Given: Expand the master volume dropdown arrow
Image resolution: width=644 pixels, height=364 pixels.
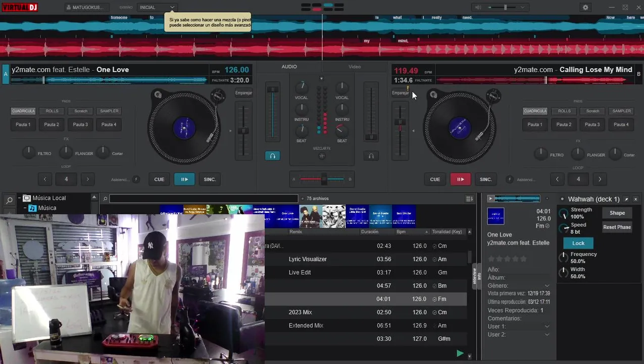Looking at the screenshot, I should (x=522, y=7).
